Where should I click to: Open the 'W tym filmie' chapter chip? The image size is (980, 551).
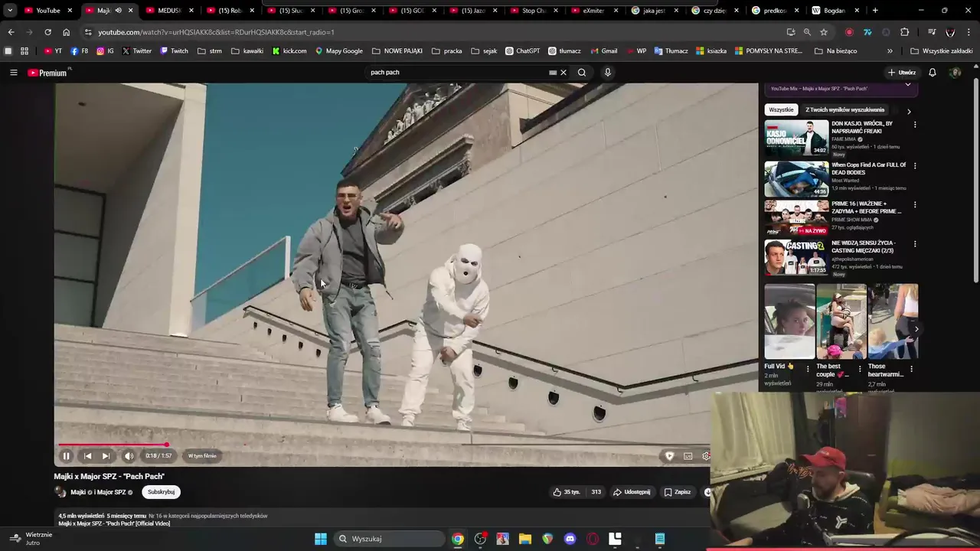coord(202,456)
